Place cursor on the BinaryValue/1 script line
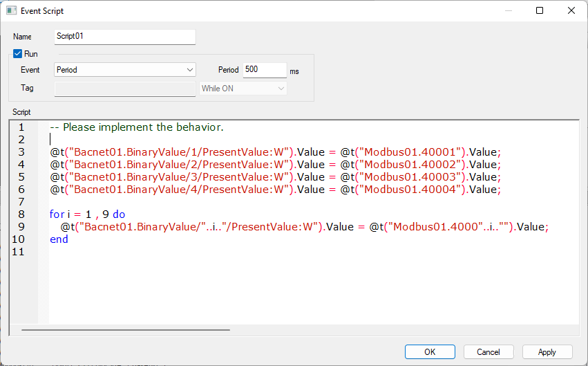Image resolution: width=588 pixels, height=366 pixels. 274,152
